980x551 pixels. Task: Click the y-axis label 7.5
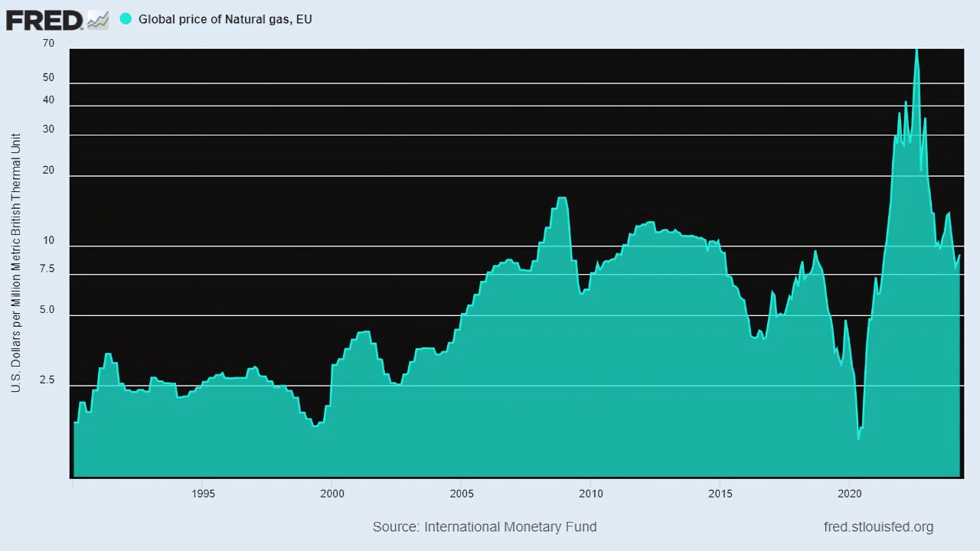[47, 268]
